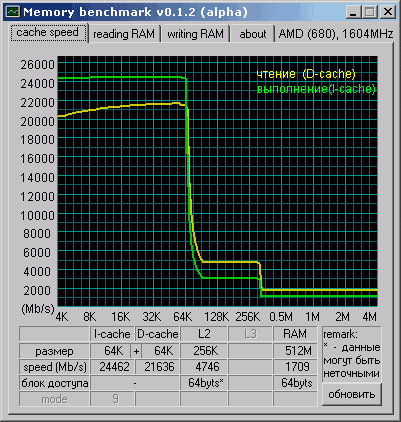Click the RAM column header
Screen dimensions: 401x422
point(295,334)
